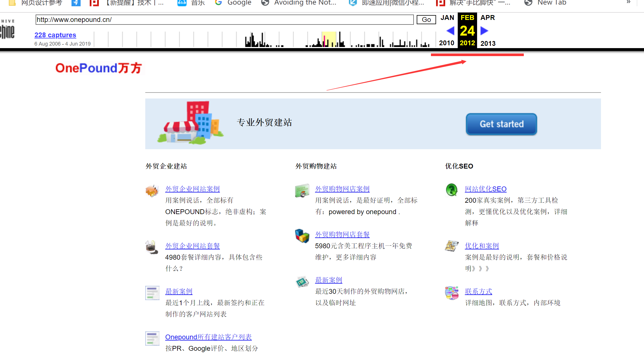This screenshot has width=644, height=363.
Task: Select the JAN month capture
Action: click(x=447, y=18)
